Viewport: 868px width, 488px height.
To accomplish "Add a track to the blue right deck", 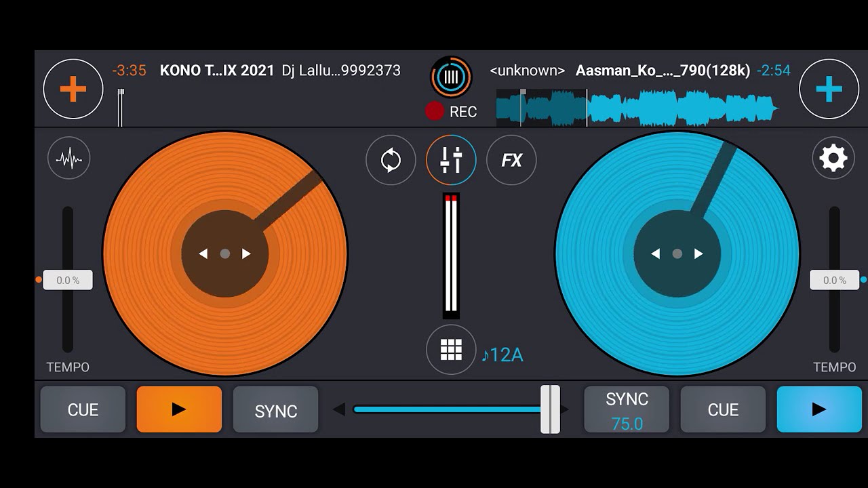I will (x=829, y=89).
